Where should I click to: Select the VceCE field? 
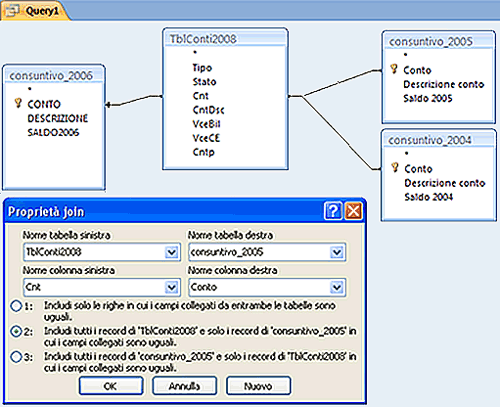(206, 138)
